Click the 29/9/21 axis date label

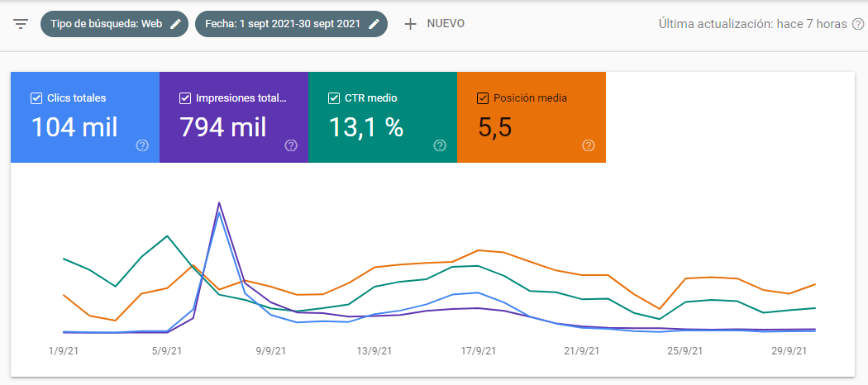790,350
